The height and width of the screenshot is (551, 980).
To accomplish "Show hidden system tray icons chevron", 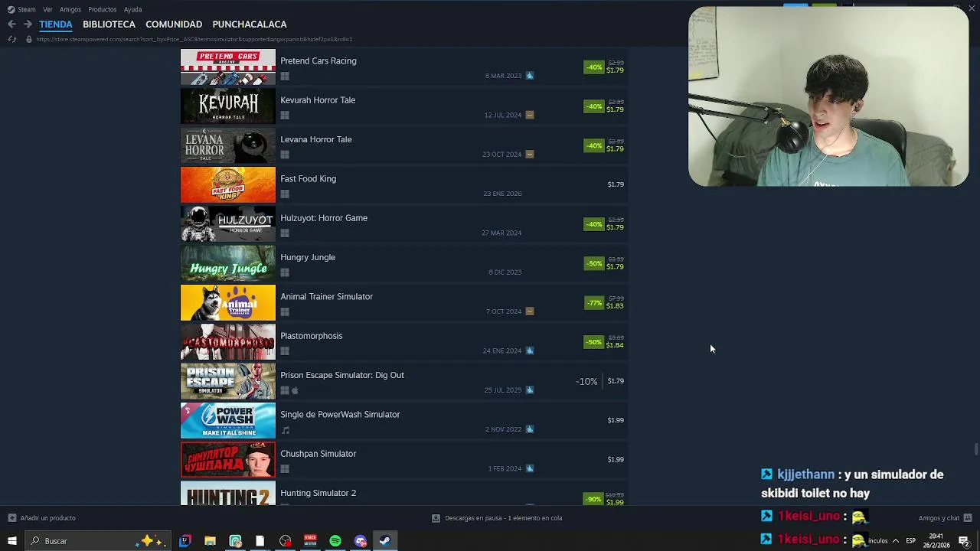I will pos(895,541).
